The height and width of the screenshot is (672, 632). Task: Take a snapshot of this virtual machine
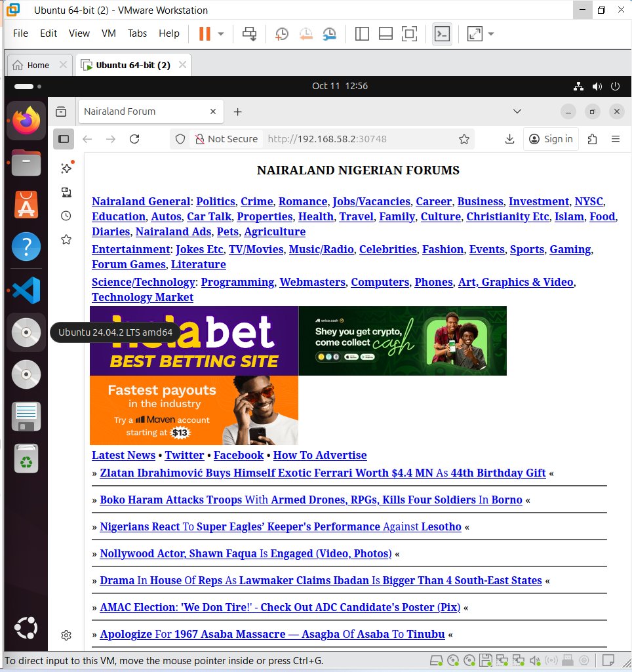(x=281, y=33)
